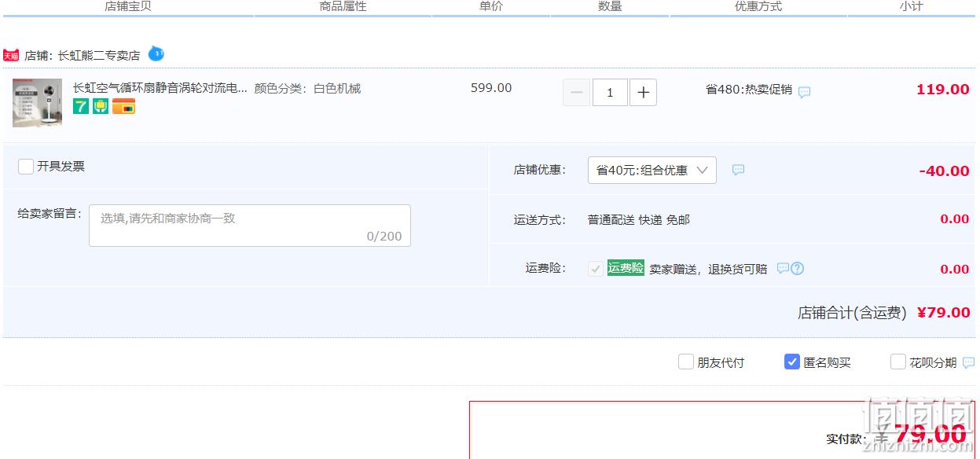The image size is (980, 459).
Task: Click the 数量 column header
Action: [610, 6]
